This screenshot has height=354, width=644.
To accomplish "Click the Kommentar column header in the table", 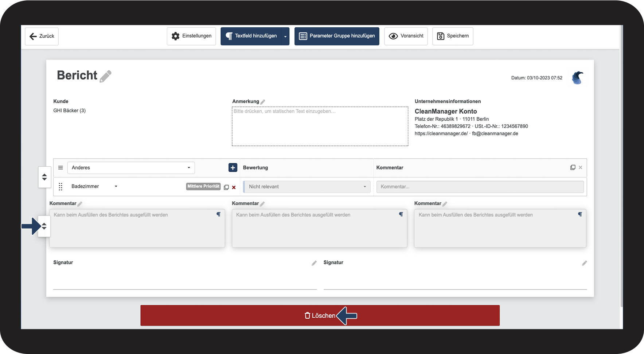I will coord(390,168).
